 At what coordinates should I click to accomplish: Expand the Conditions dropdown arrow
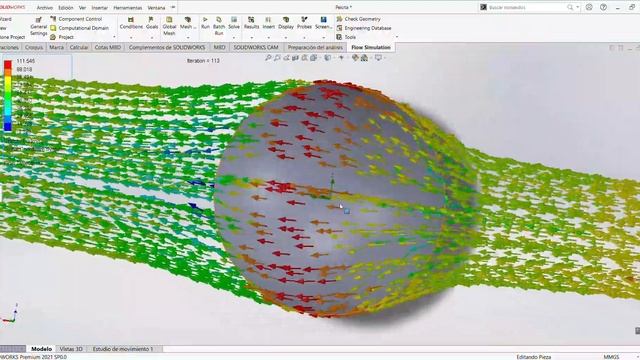tap(131, 38)
